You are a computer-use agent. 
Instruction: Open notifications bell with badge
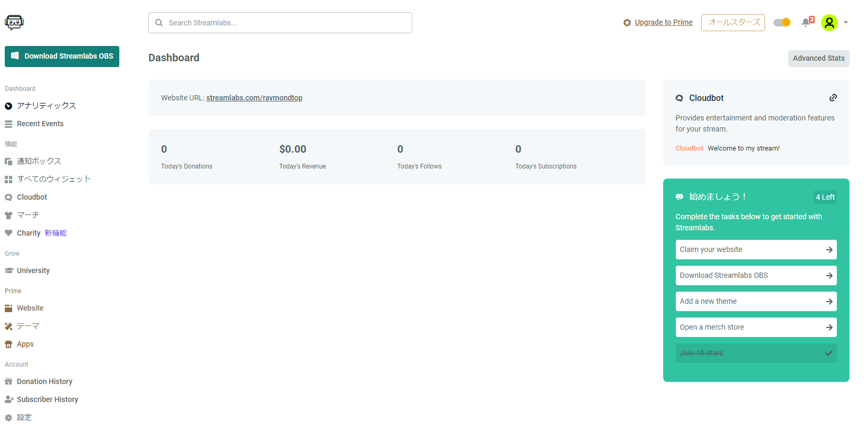(807, 22)
